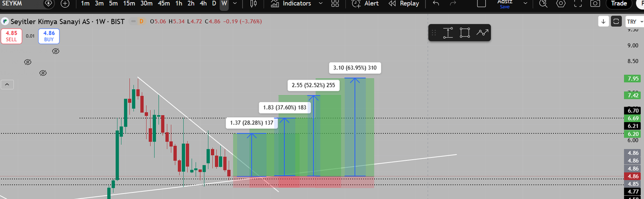This screenshot has height=199, width=644.
Task: Click the Trade button
Action: [619, 3]
